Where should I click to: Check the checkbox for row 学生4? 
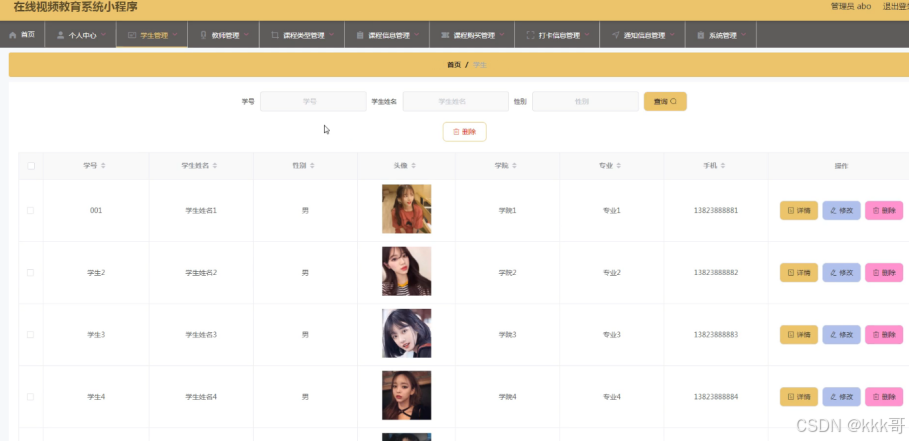31,396
